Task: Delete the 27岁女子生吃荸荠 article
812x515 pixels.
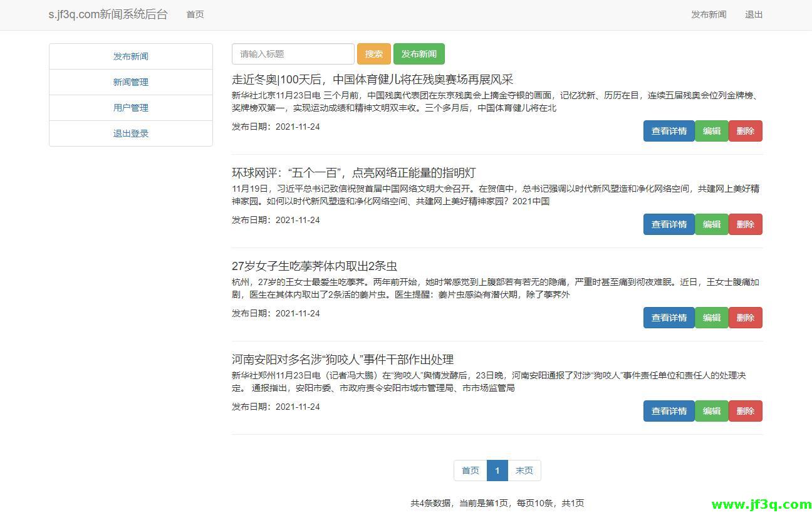Action: [746, 318]
